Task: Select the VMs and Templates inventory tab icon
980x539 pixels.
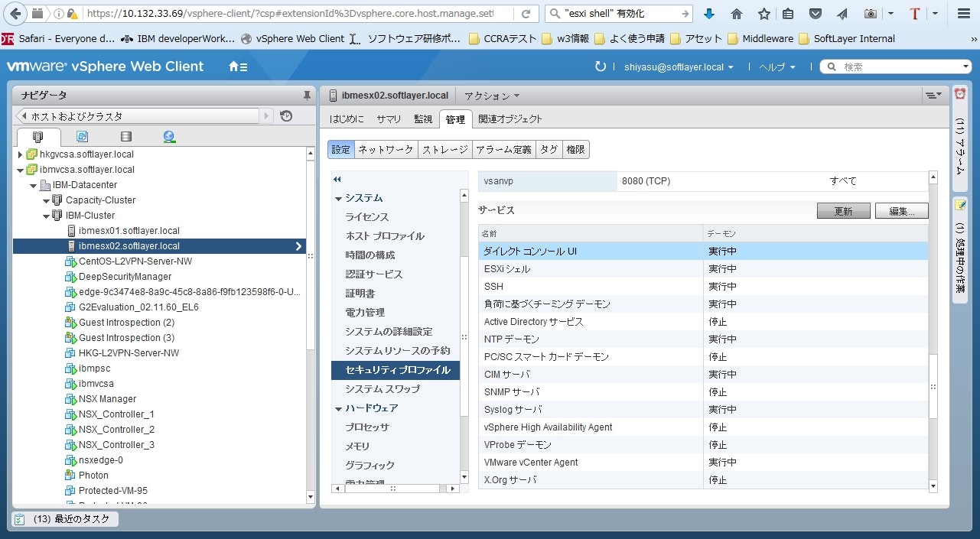Action: tap(82, 137)
